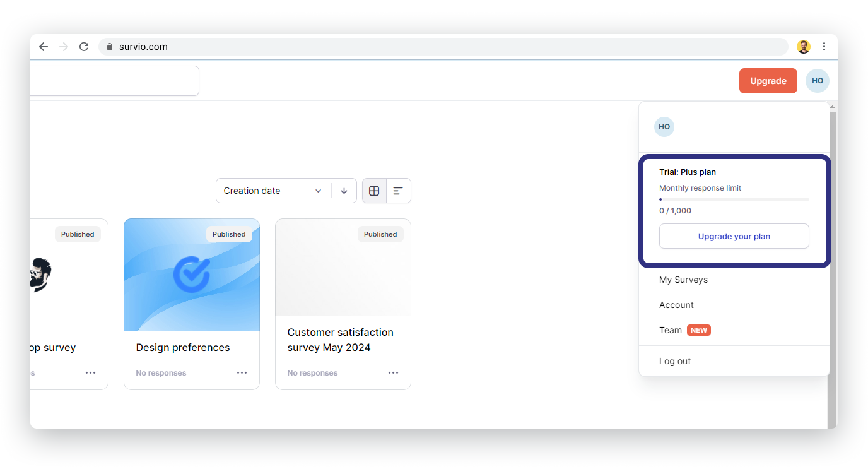
Task: Open the browser three-dot menu
Action: [x=824, y=47]
